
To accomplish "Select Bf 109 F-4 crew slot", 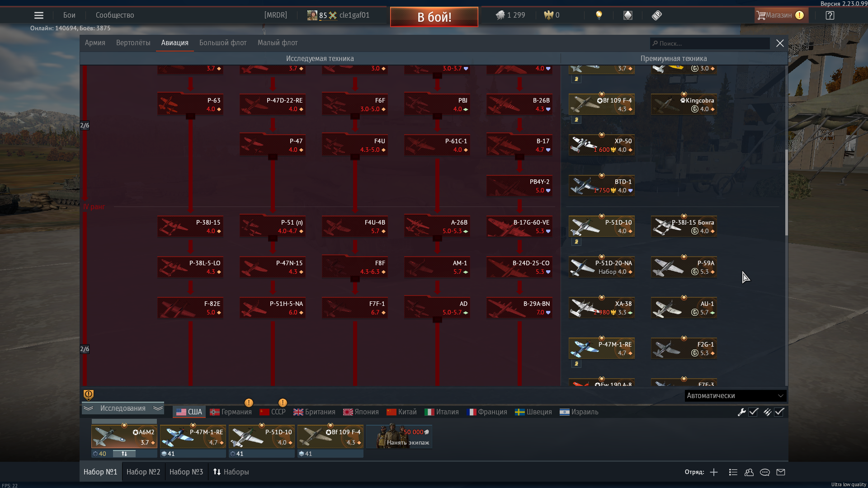I will click(330, 437).
